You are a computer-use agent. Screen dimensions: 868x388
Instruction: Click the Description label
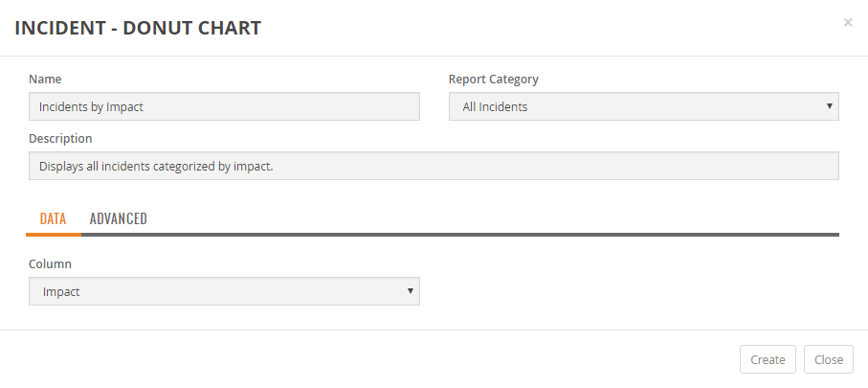tap(60, 139)
